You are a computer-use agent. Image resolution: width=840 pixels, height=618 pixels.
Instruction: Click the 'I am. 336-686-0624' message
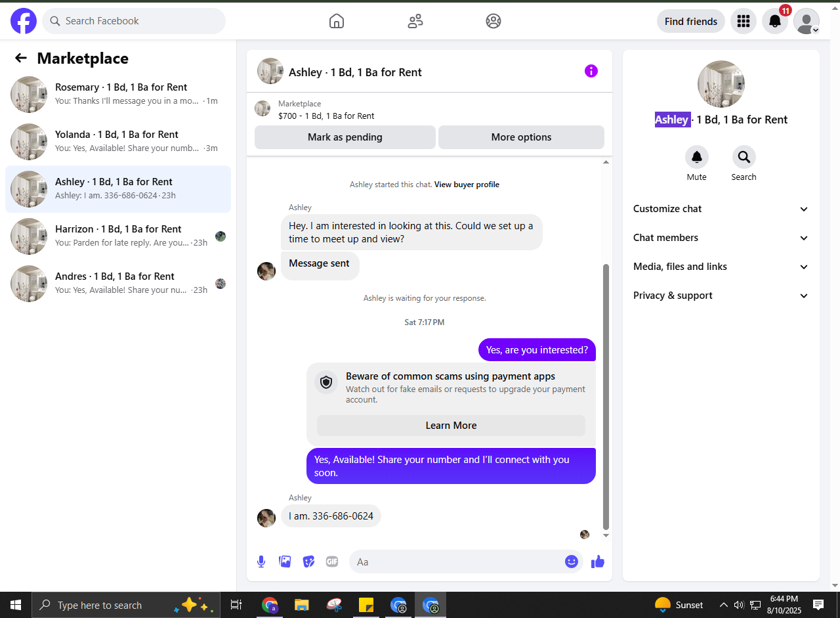click(x=331, y=516)
